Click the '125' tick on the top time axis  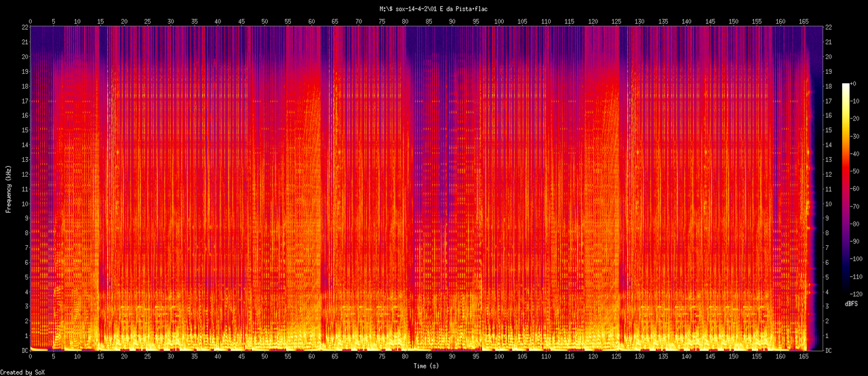616,21
